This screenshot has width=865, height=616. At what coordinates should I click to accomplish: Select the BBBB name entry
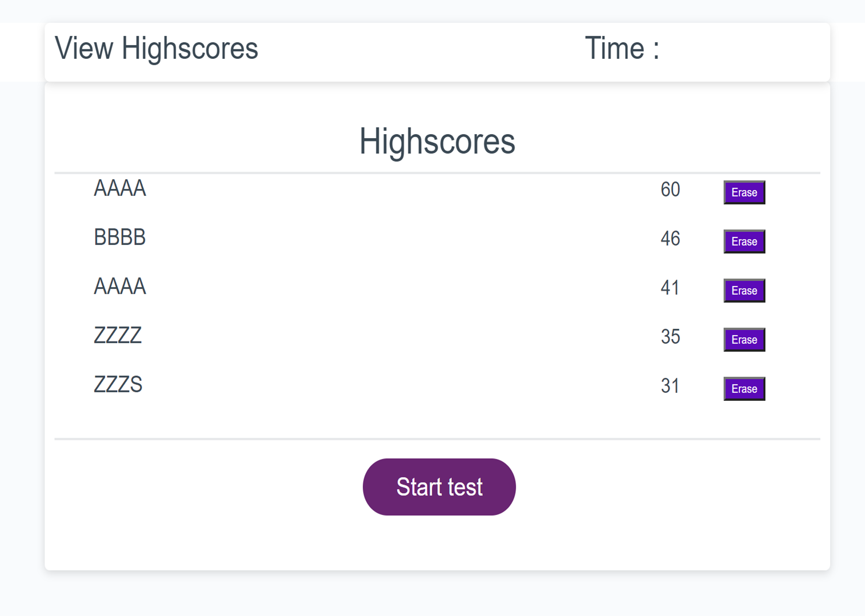[x=120, y=237]
